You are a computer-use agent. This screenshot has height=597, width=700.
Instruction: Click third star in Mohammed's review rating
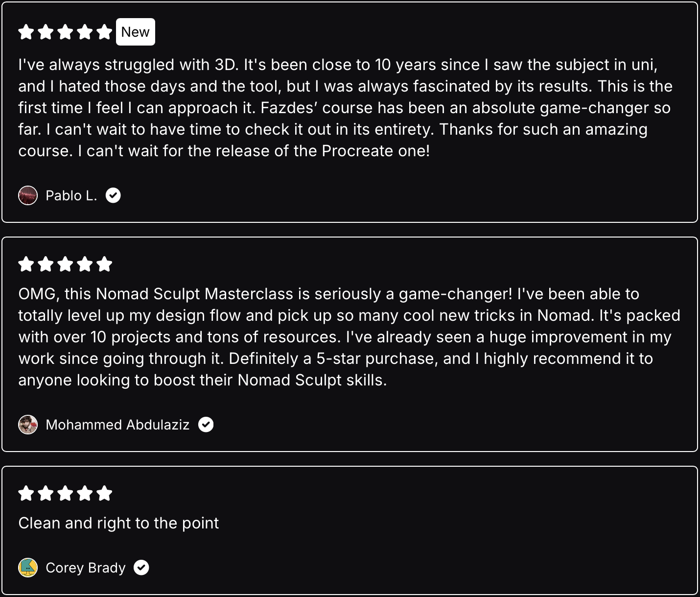pyautogui.click(x=65, y=264)
